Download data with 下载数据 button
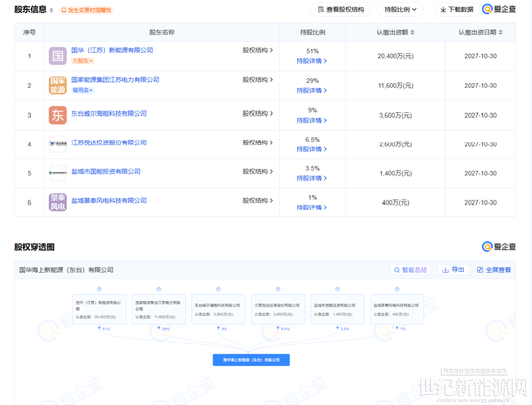532x405 pixels. pos(456,9)
